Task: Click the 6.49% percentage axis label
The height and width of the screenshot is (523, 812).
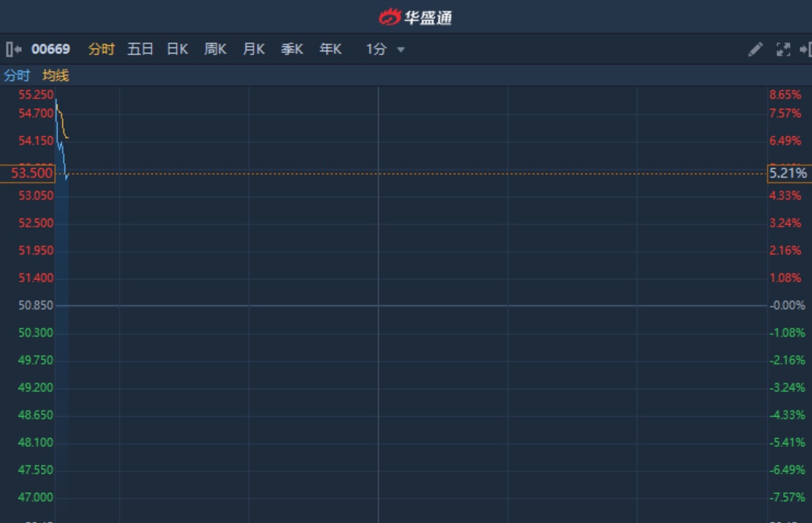Action: pos(785,141)
